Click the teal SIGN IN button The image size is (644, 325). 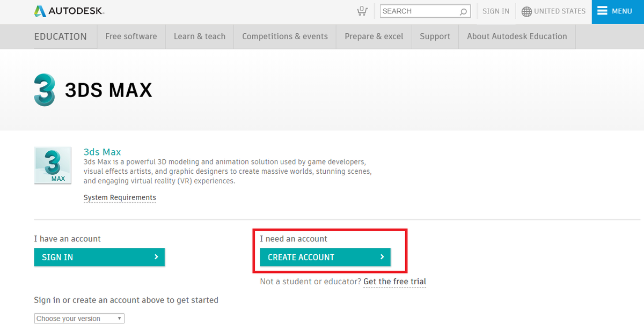click(99, 257)
